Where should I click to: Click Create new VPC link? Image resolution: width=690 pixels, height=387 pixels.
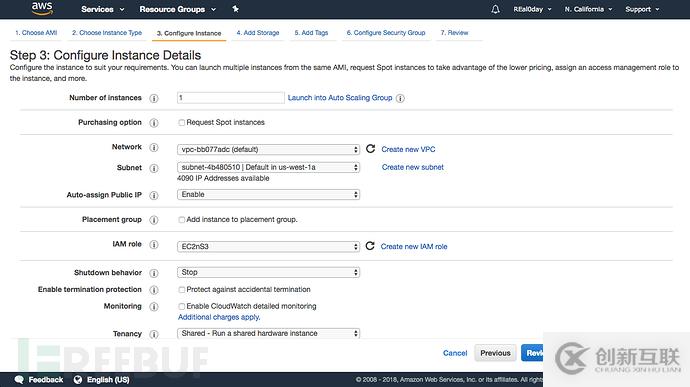pos(408,149)
